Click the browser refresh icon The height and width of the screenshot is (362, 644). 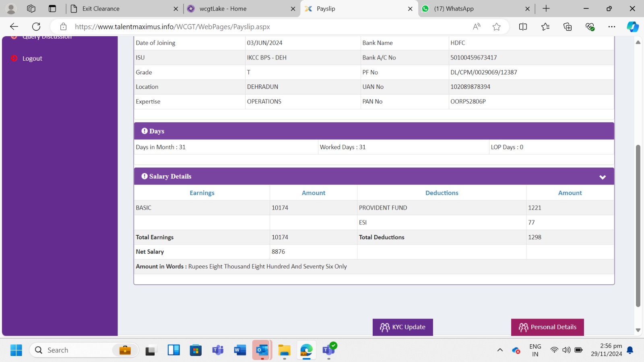point(36,27)
